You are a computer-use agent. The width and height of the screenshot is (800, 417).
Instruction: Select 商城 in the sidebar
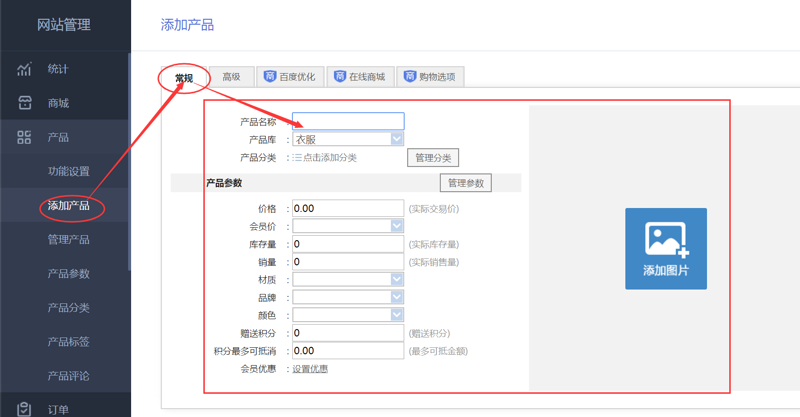(58, 103)
